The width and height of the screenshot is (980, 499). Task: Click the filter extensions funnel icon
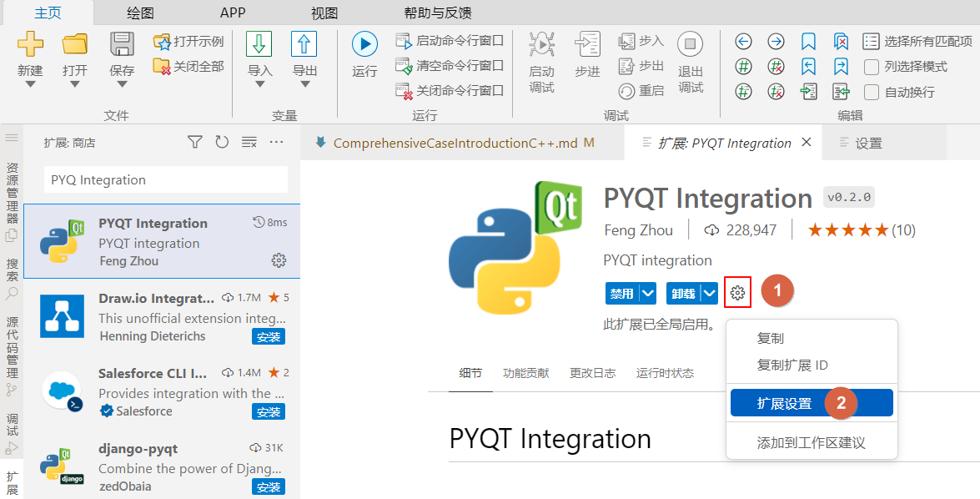[194, 143]
